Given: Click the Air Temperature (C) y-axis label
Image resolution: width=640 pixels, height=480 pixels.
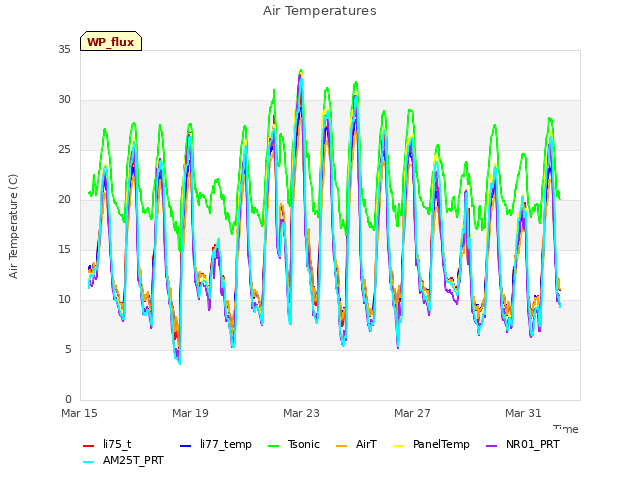Looking at the screenshot, I should 13,227.
